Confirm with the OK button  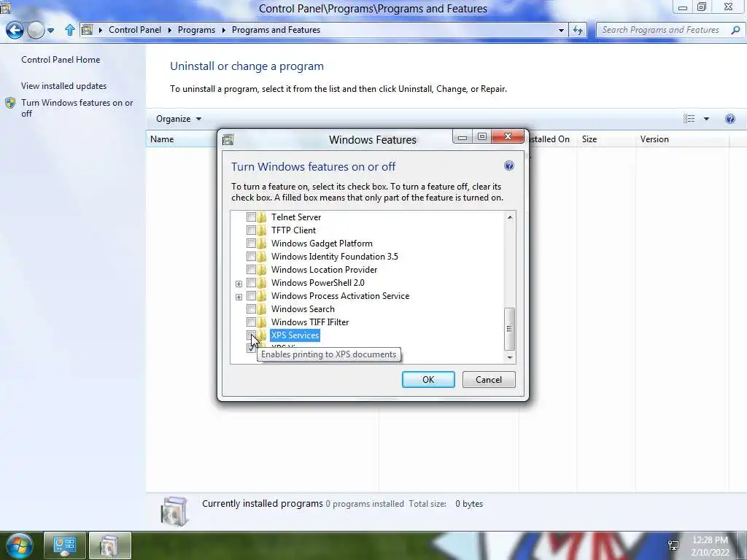428,379
